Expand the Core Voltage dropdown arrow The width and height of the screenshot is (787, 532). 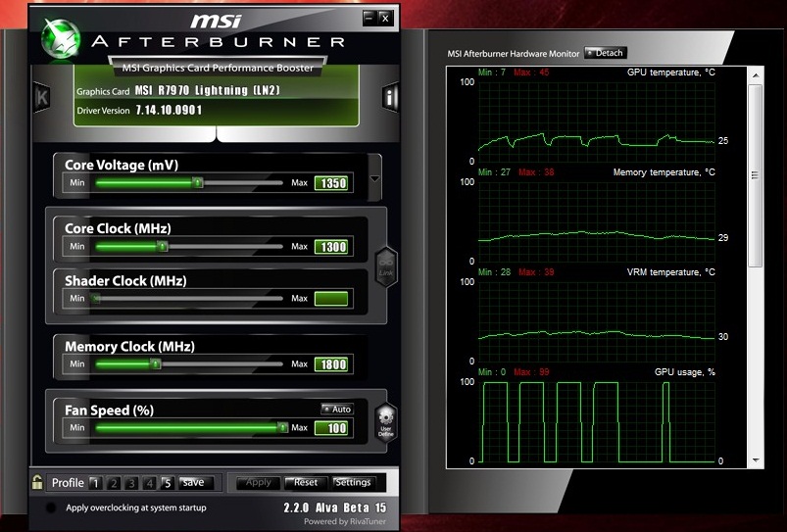[374, 178]
